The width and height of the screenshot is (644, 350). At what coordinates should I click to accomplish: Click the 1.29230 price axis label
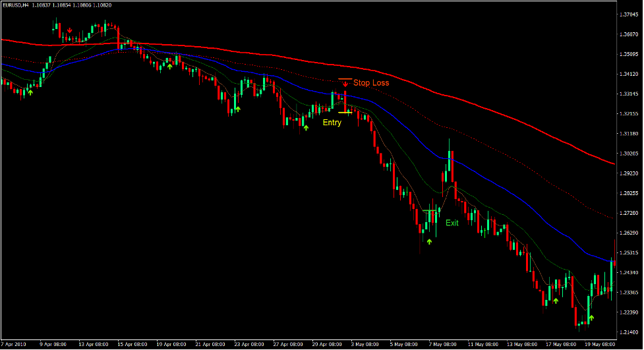coord(629,173)
